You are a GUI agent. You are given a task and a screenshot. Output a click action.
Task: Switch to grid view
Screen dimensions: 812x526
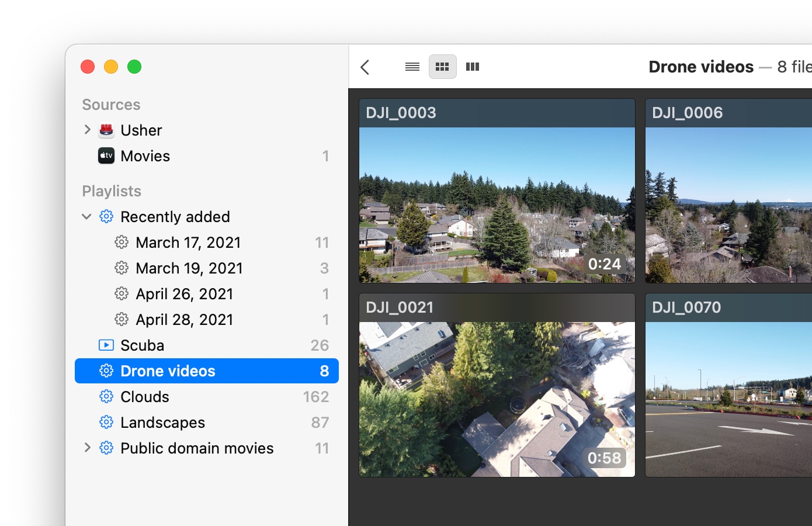(x=443, y=67)
